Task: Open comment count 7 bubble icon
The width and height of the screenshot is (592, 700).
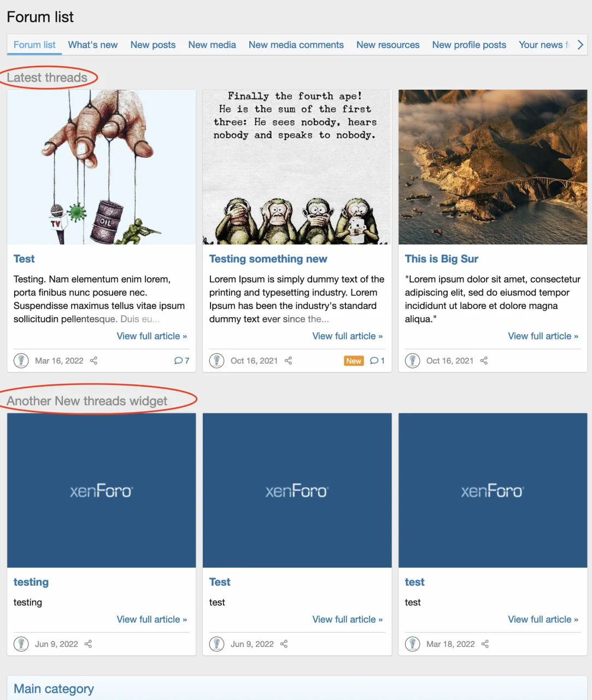Action: click(x=178, y=361)
